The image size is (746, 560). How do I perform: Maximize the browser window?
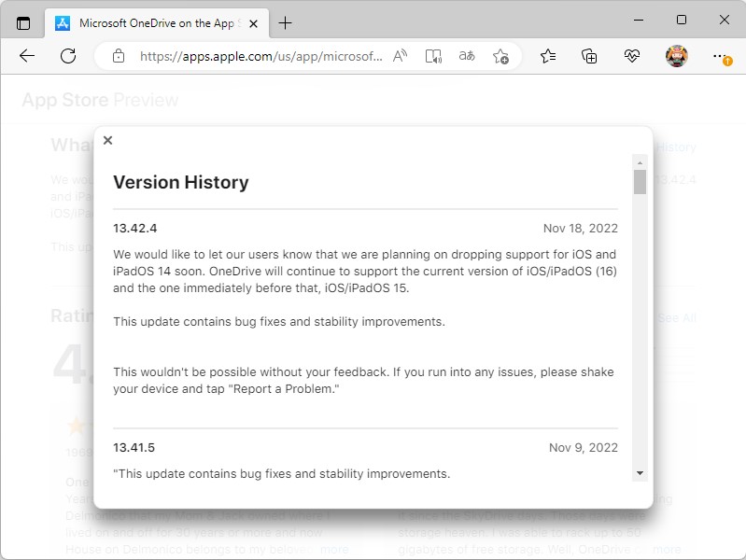pyautogui.click(x=682, y=20)
